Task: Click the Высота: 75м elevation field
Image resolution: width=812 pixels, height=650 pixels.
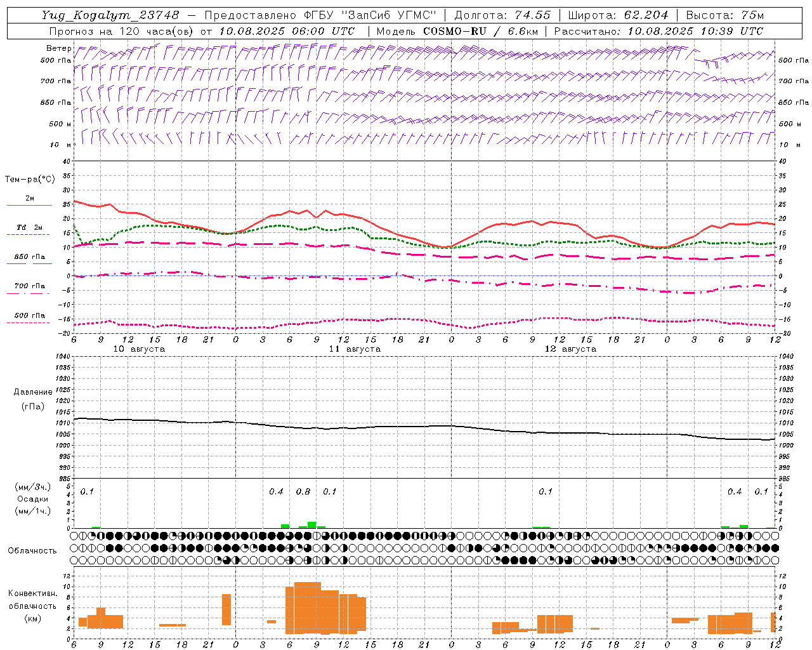Action: (x=725, y=15)
